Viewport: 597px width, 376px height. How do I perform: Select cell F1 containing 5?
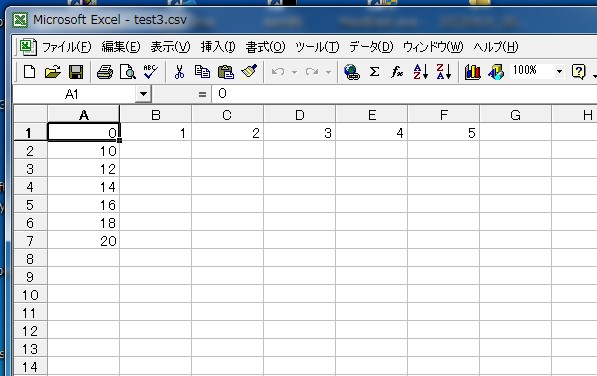(444, 132)
